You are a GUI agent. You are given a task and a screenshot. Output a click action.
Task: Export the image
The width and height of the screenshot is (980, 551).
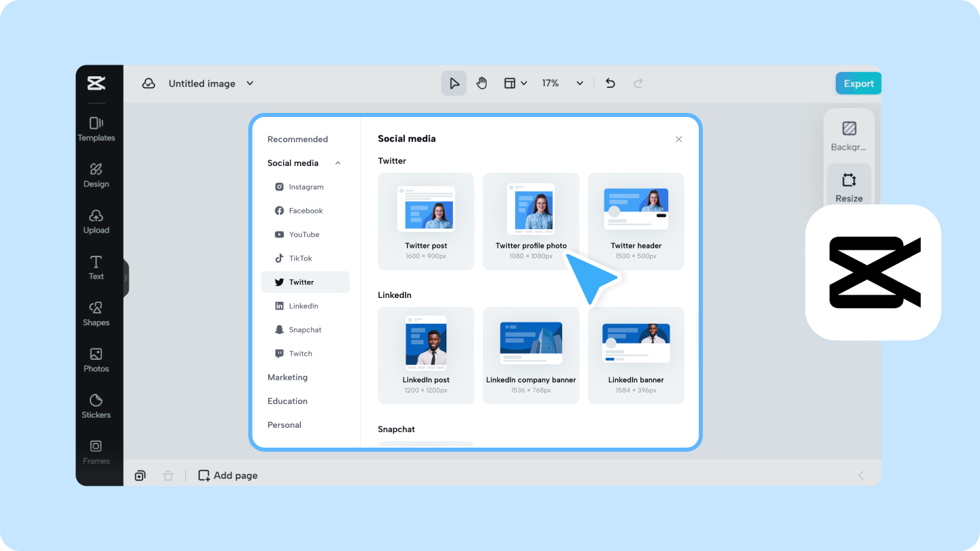pos(858,83)
